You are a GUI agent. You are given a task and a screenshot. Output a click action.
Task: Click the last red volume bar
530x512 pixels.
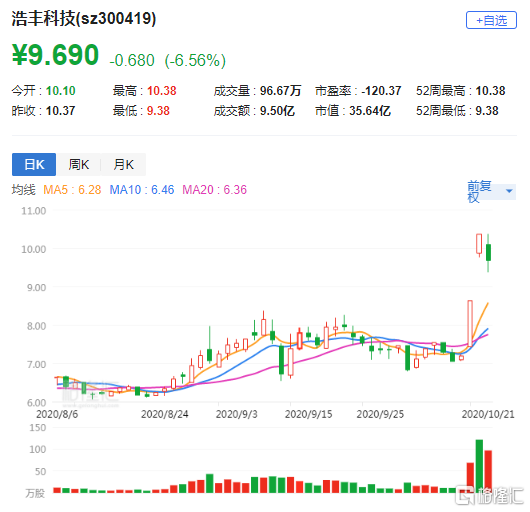pos(488,471)
